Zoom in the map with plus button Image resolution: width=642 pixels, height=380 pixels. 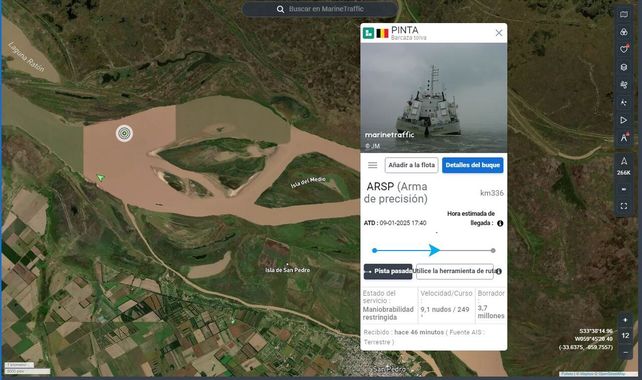(x=625, y=320)
